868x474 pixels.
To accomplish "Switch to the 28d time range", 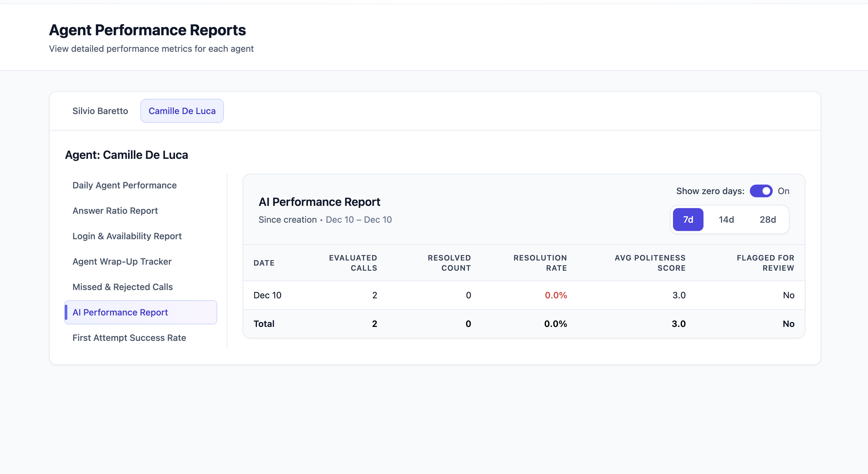I will [x=768, y=220].
